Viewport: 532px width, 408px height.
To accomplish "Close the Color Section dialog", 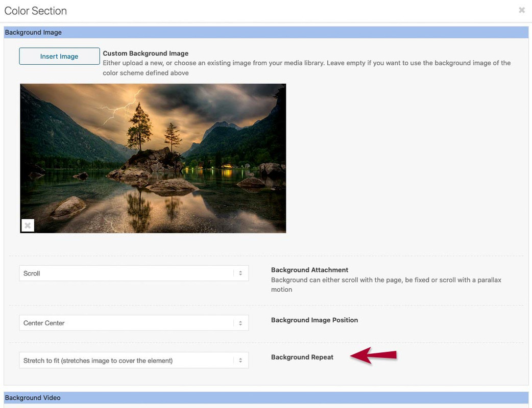I will tap(521, 10).
